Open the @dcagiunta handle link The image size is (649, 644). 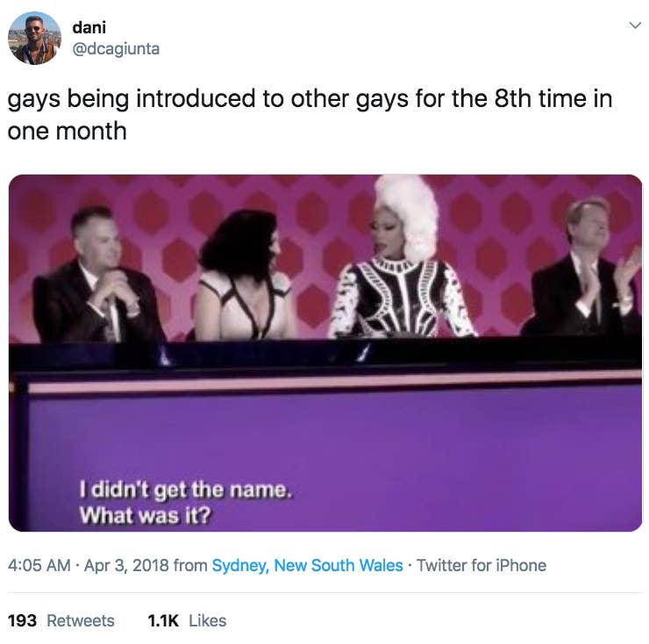click(x=116, y=49)
